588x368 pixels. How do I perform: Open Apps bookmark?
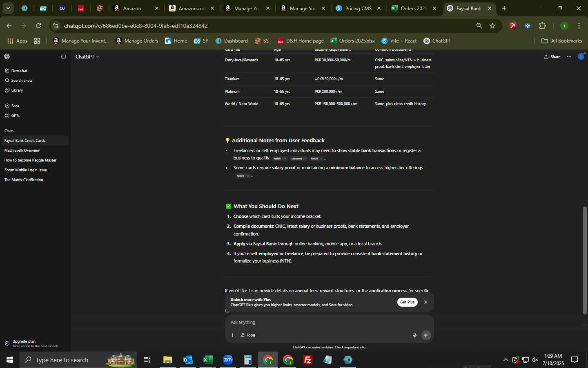click(18, 41)
